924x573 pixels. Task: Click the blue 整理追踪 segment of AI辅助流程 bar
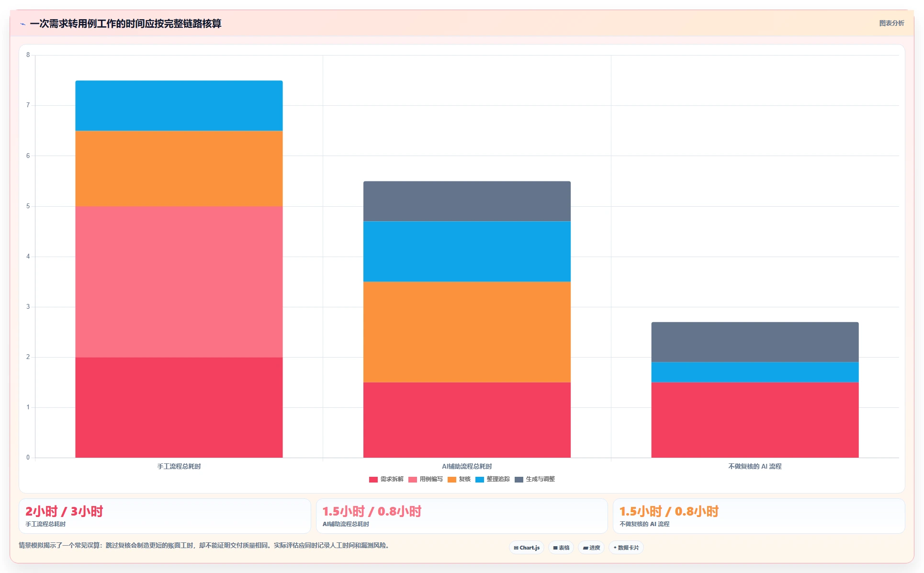tap(467, 251)
